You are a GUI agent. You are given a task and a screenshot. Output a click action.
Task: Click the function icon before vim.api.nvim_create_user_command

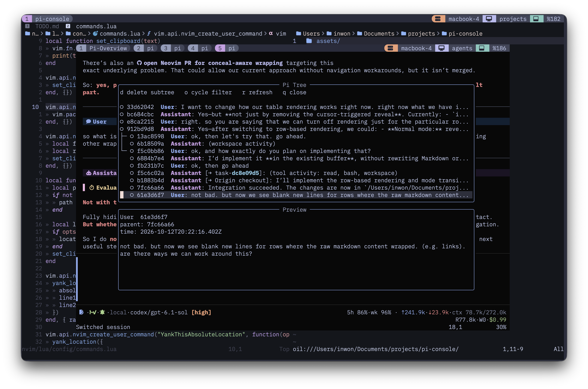[149, 33]
